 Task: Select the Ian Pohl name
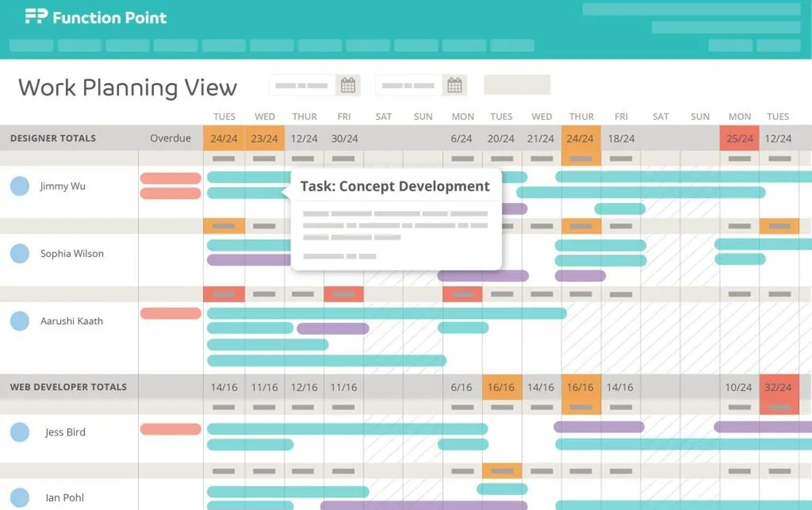pos(65,498)
